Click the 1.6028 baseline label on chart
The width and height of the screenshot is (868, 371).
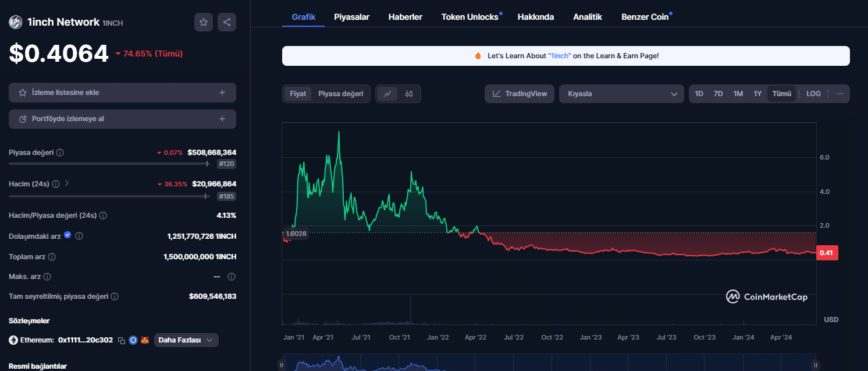pyautogui.click(x=296, y=234)
